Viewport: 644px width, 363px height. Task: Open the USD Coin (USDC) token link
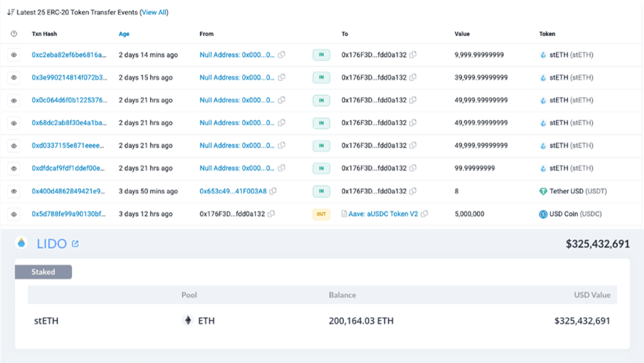[576, 214]
